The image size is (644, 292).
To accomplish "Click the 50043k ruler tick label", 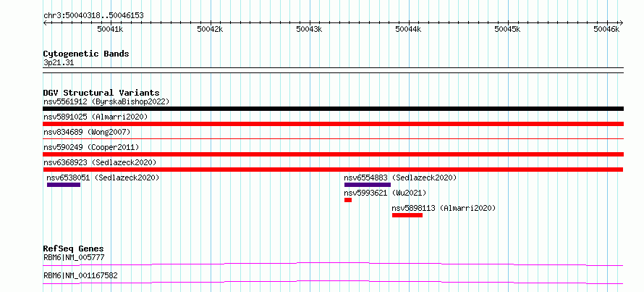I will click(309, 29).
